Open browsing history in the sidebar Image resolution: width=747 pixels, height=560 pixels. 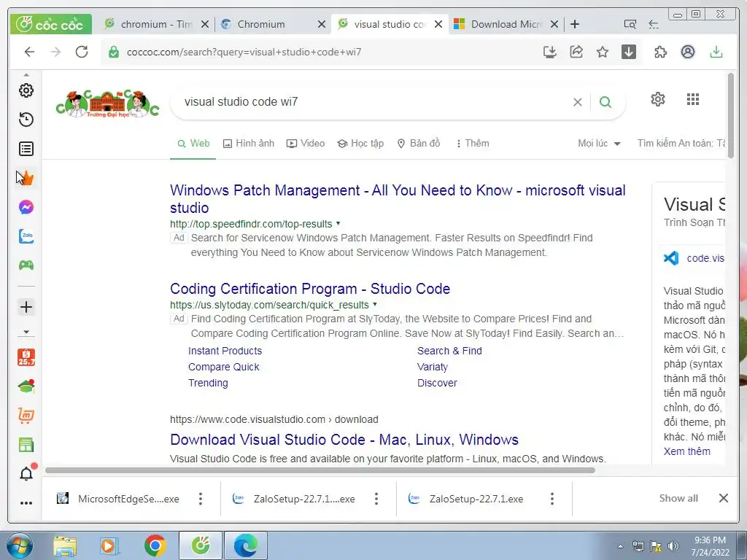26,120
